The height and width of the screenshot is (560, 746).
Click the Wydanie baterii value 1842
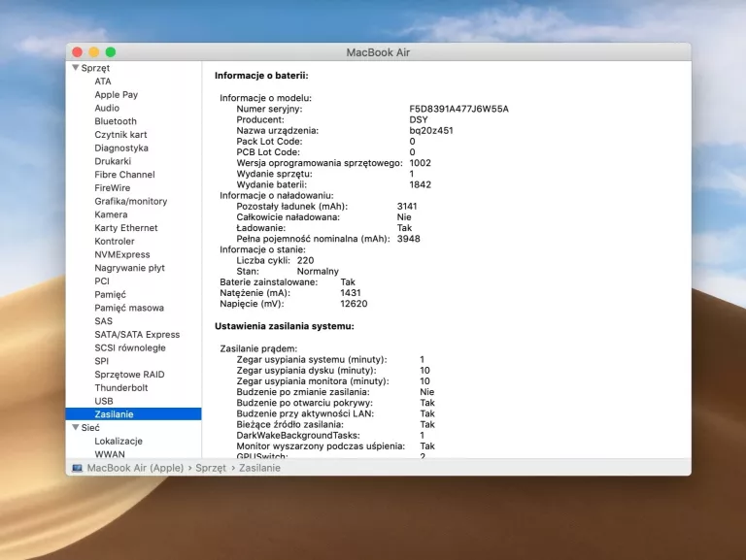click(420, 184)
